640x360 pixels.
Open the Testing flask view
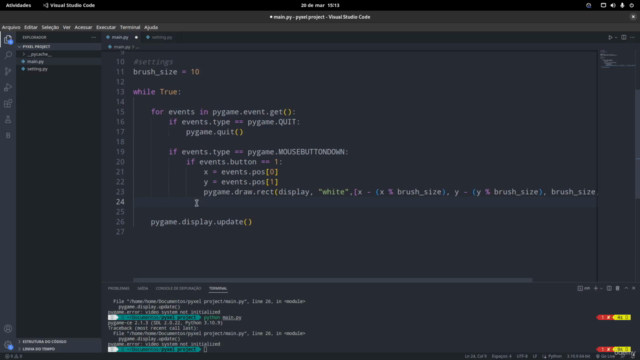tap(8, 120)
